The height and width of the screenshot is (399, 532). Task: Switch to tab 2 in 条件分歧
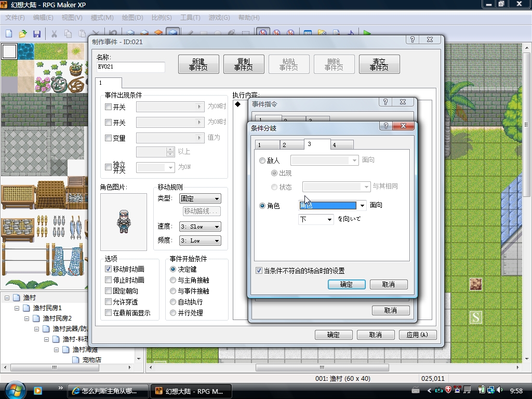click(292, 145)
